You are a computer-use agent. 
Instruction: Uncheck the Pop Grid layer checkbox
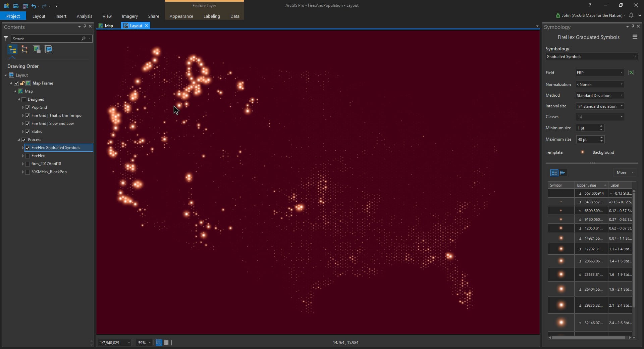28,107
